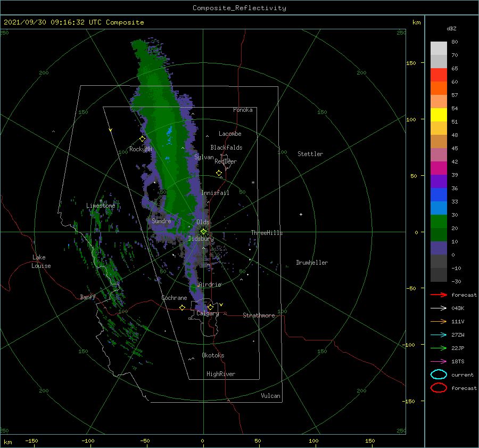This screenshot has width=479, height=448.
Task: Click the Vulcan city label
Action: click(270, 396)
